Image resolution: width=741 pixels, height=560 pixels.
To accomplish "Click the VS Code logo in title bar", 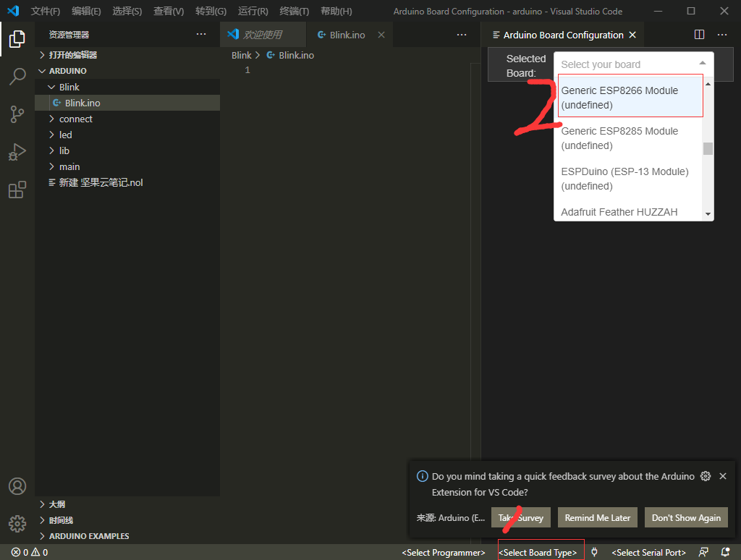I will point(13,10).
